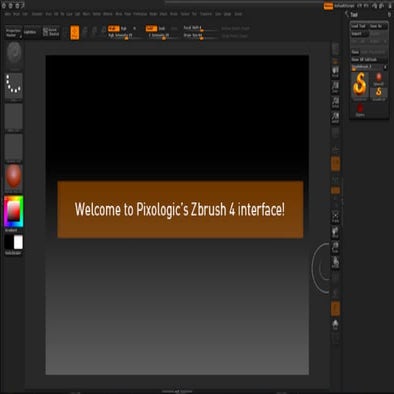
Task: Click the Load Tool button
Action: 359,26
